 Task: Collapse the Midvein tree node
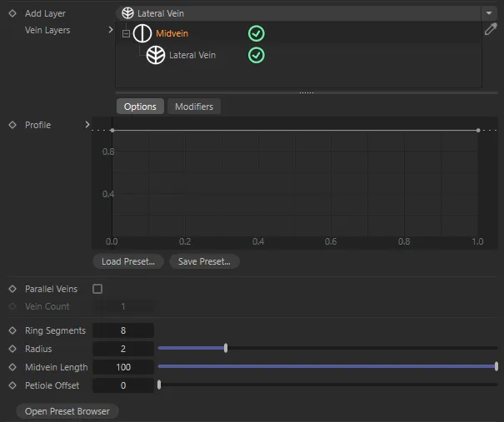click(126, 33)
